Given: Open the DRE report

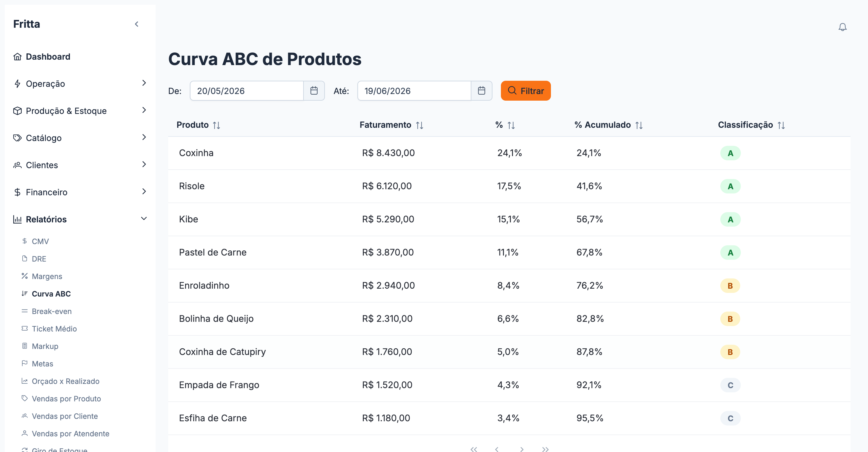Looking at the screenshot, I should pyautogui.click(x=39, y=259).
